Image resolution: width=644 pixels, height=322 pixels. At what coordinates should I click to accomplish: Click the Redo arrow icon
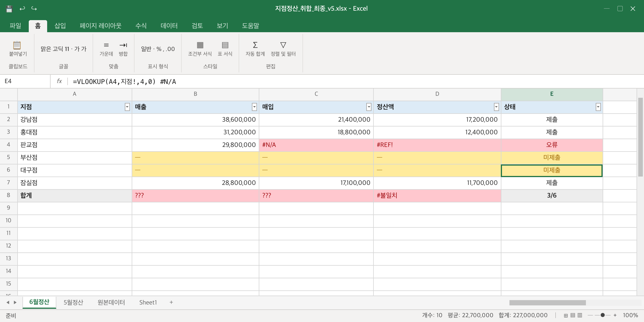click(34, 9)
